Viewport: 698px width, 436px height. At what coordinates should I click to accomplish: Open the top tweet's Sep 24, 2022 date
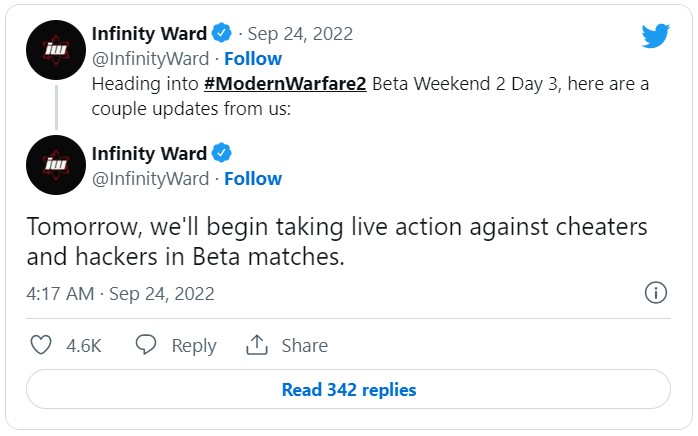pyautogui.click(x=301, y=33)
